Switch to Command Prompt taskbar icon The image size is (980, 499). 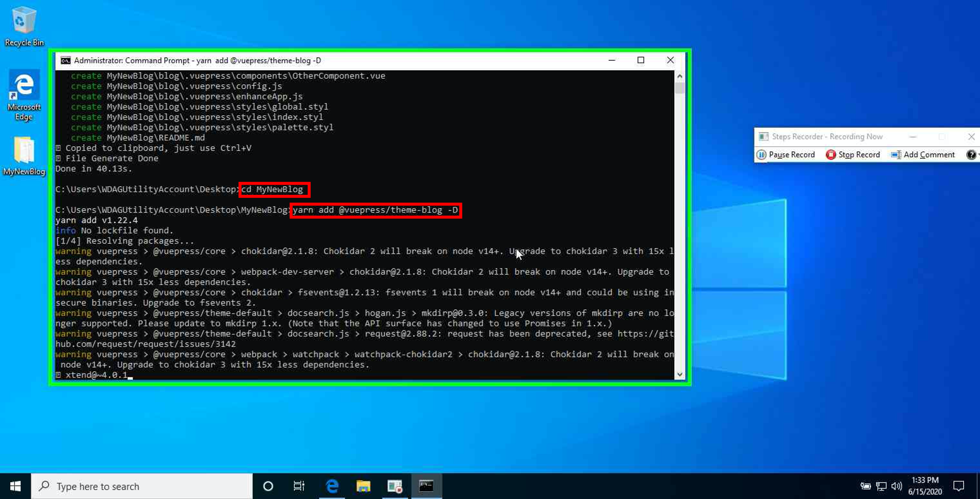[426, 486]
